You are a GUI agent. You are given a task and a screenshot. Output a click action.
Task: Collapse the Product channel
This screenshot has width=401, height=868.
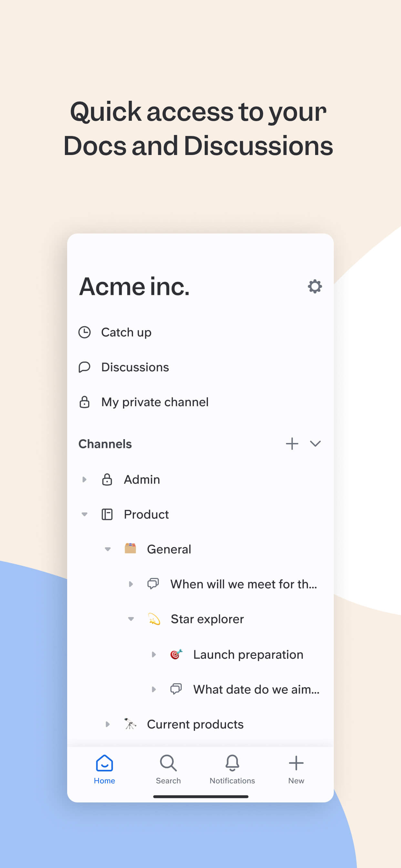coord(84,514)
